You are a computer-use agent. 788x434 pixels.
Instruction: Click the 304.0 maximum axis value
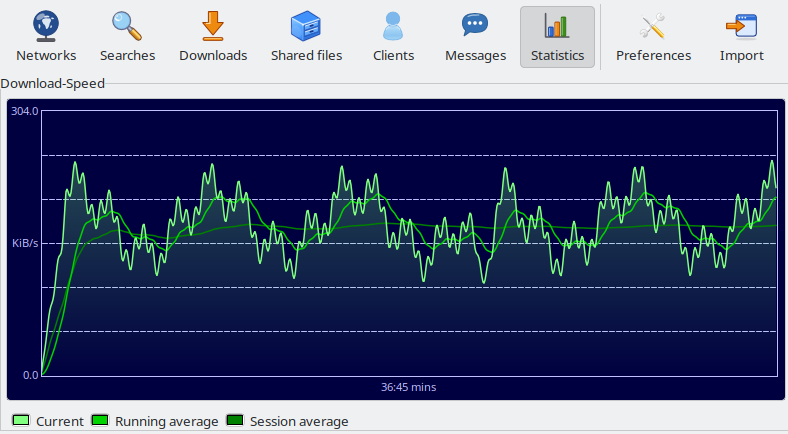pyautogui.click(x=25, y=111)
